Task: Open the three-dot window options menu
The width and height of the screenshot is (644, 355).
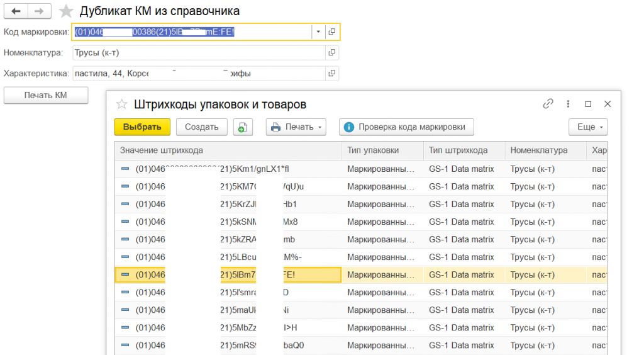Action: [569, 104]
